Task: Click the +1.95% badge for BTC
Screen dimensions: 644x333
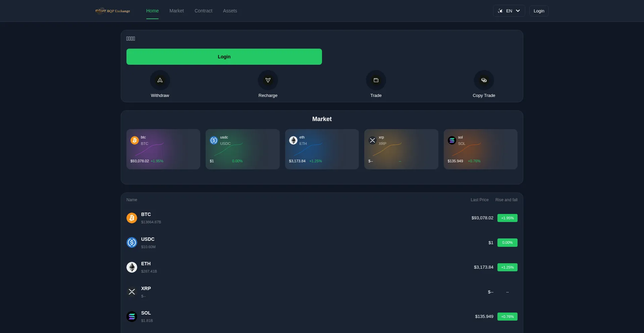Action: point(507,218)
